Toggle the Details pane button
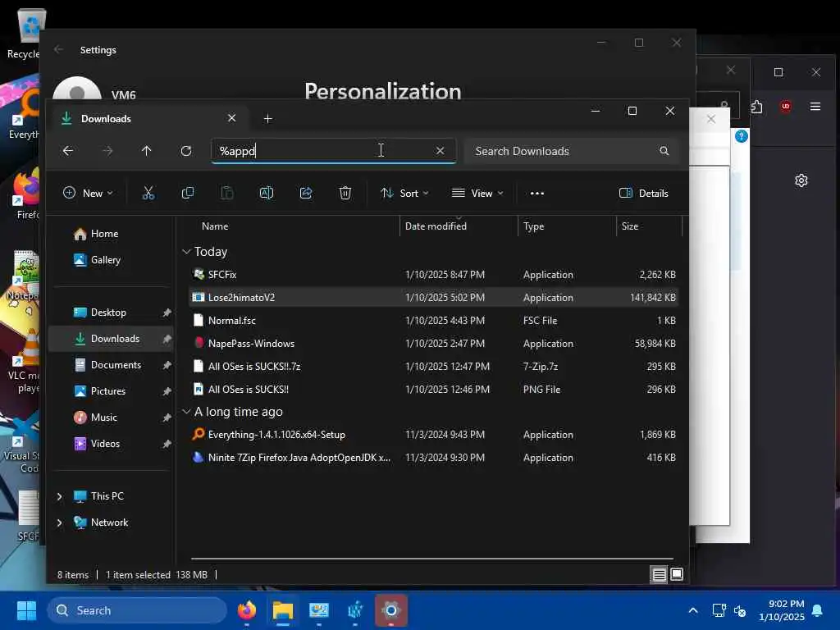840x630 pixels. click(x=644, y=194)
